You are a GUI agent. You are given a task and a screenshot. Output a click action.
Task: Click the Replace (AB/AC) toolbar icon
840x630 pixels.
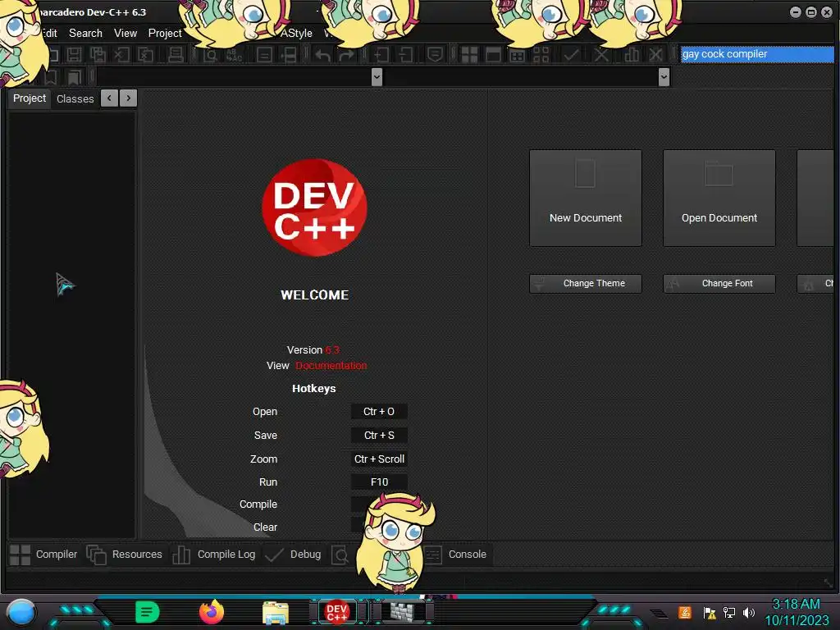tap(234, 54)
